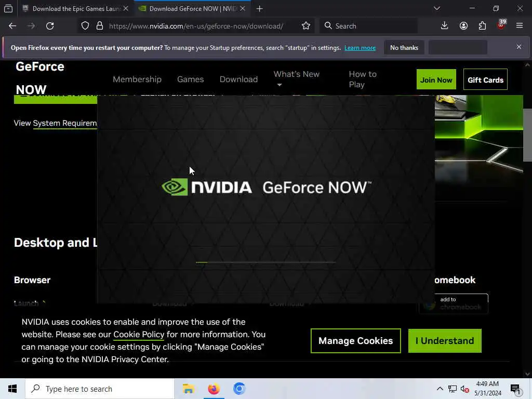This screenshot has height=399, width=532.
Task: Open the Windows Start menu
Action: tap(12, 389)
